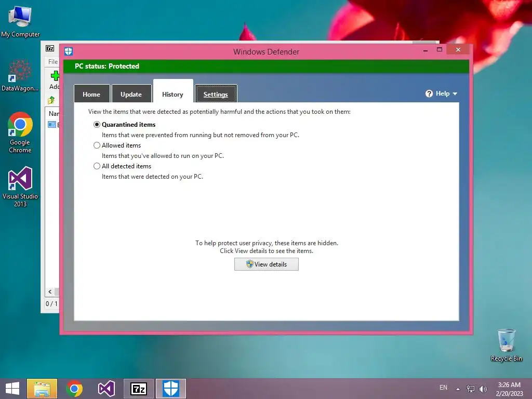The image size is (532, 399).
Task: Click the View details button
Action: pyautogui.click(x=267, y=264)
